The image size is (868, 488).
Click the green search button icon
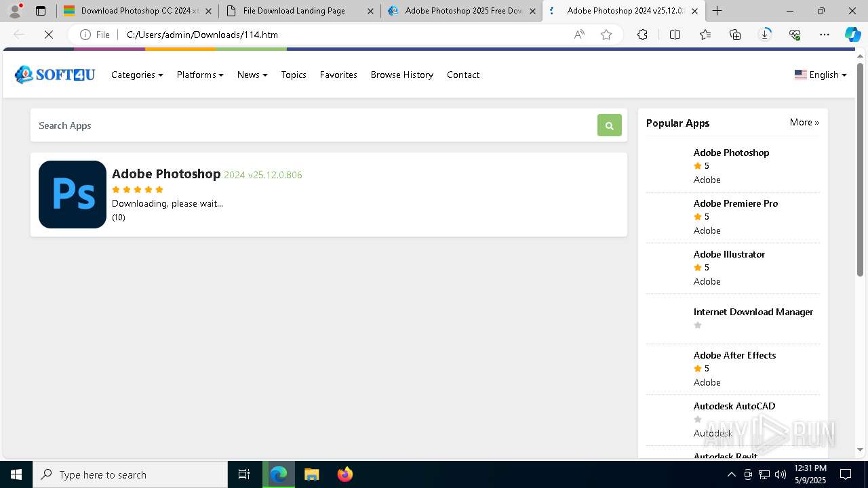pos(609,125)
